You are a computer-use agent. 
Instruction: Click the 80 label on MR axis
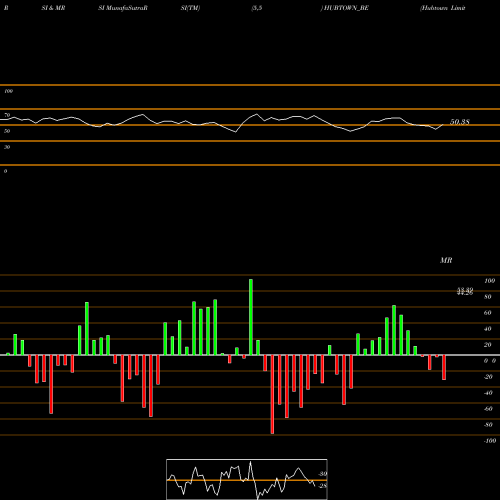pos(488,297)
